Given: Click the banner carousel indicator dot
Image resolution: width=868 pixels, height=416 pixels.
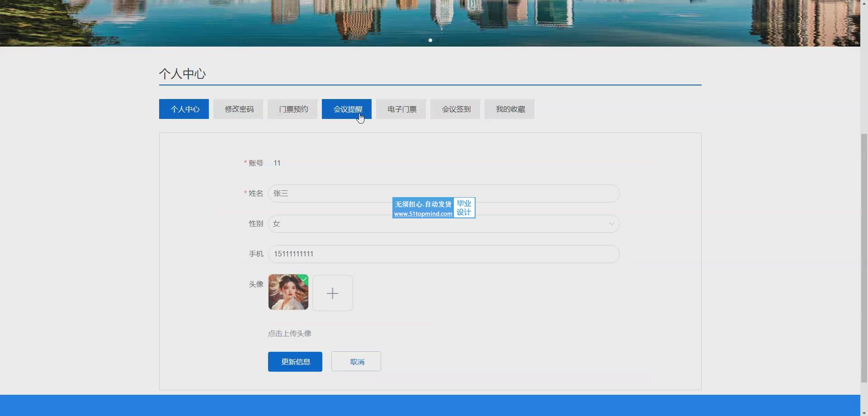Looking at the screenshot, I should coord(430,40).
